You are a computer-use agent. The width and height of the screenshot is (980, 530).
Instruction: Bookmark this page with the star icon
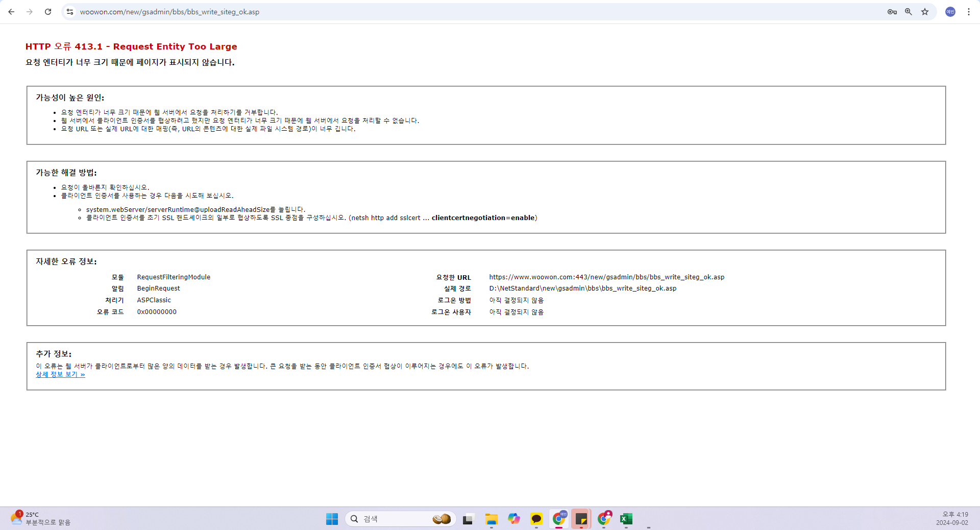(x=925, y=12)
